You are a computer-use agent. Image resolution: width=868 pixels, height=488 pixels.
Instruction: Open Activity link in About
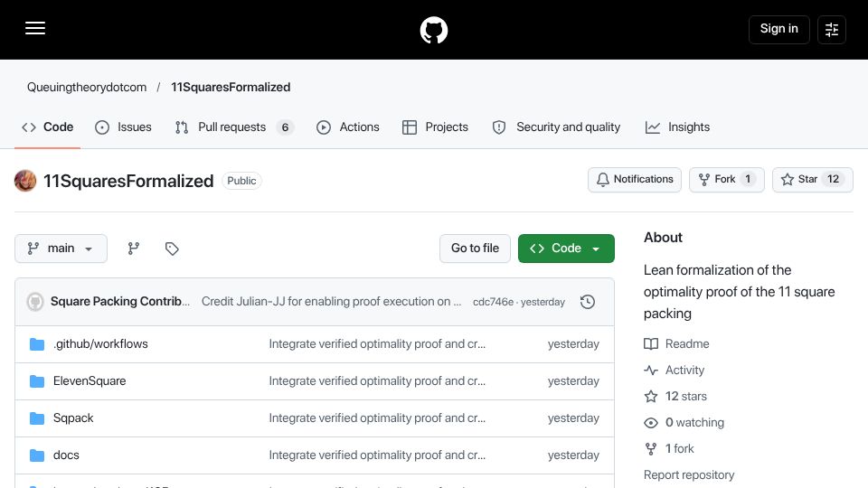674,371
